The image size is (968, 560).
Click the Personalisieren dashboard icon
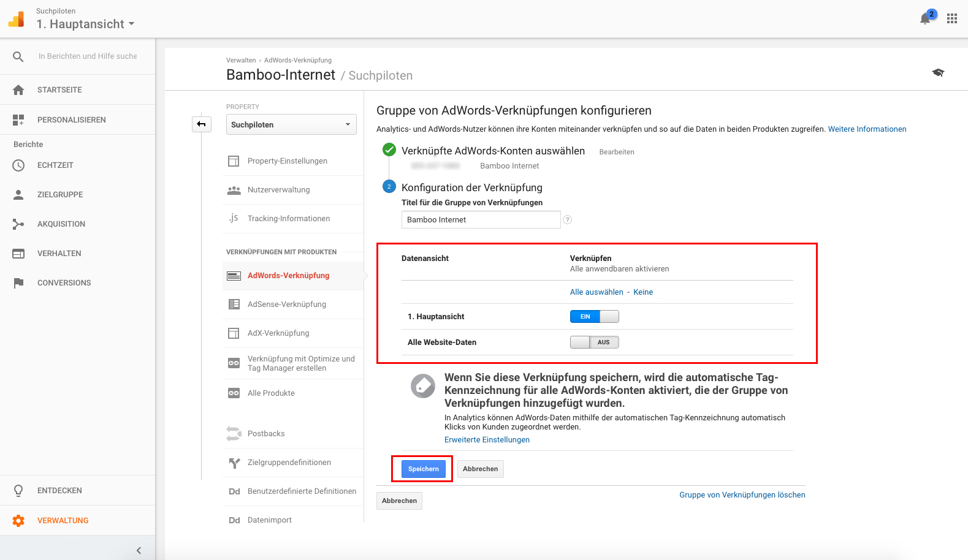pos(18,120)
